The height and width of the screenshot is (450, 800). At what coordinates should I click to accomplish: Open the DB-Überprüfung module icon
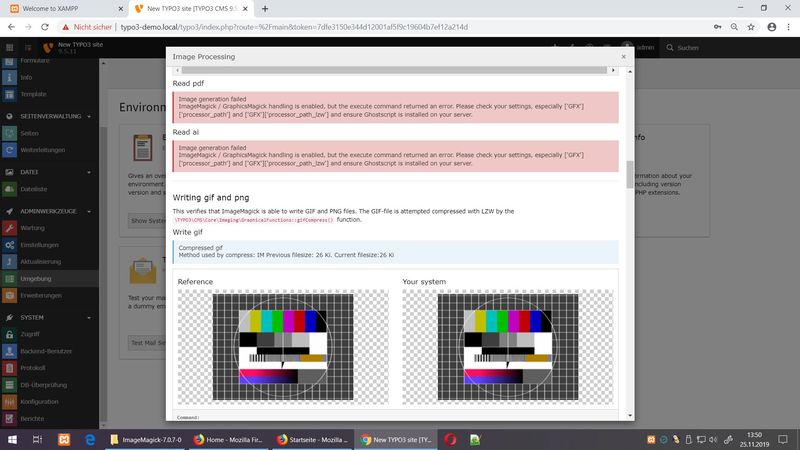[9, 385]
